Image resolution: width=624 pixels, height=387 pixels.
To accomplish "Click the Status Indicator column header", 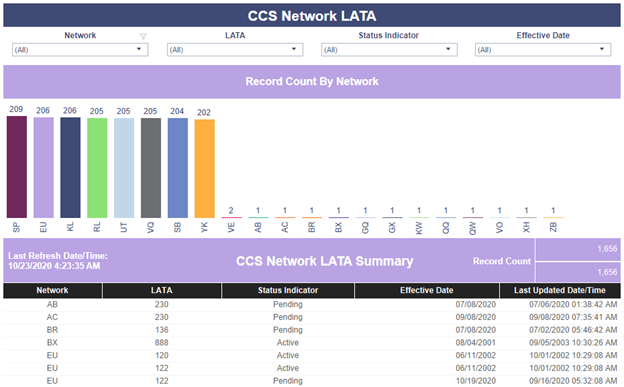I will click(288, 290).
